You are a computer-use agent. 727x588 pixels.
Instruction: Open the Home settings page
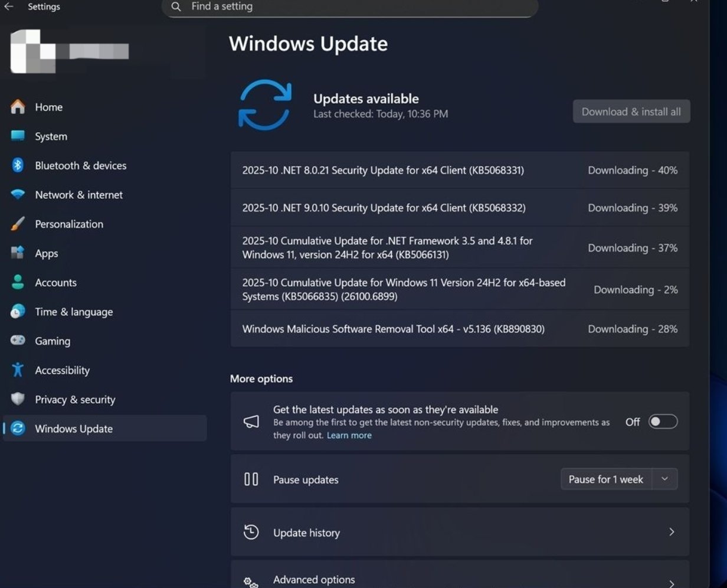(105, 107)
